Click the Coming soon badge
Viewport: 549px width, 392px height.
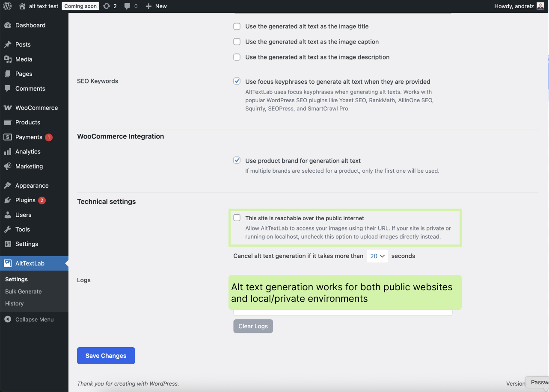(x=80, y=6)
